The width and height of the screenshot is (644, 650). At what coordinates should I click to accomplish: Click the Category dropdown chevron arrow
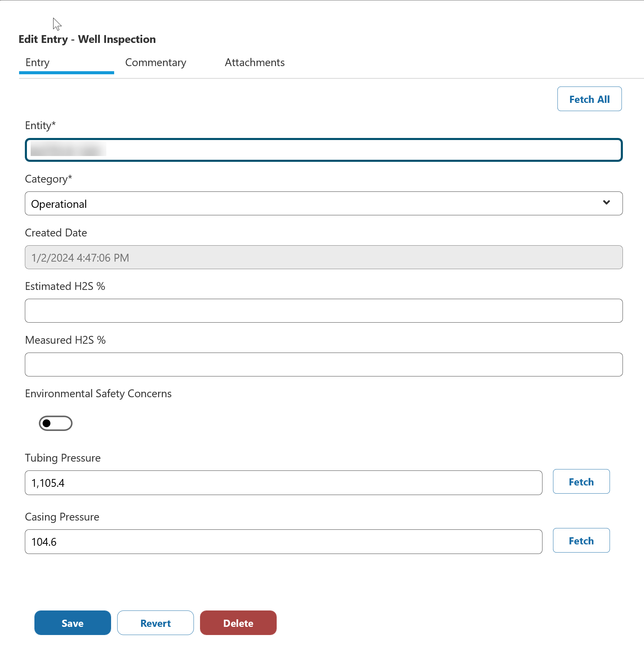(x=607, y=203)
